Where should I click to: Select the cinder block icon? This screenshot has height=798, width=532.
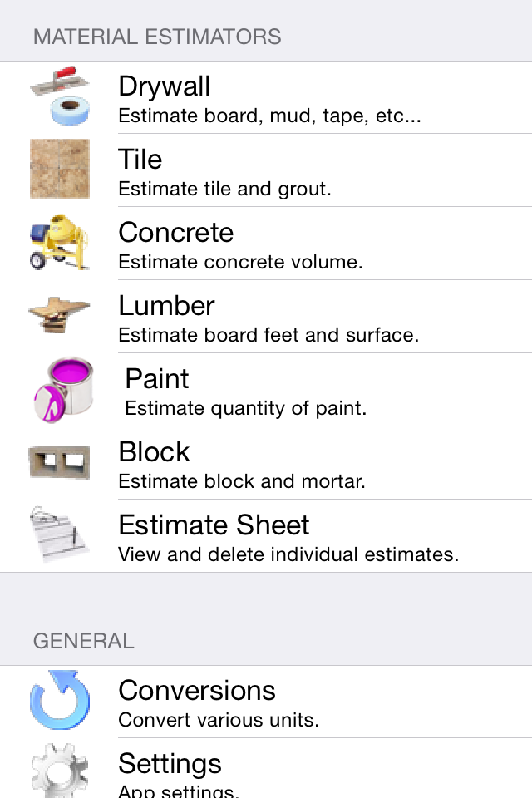(x=60, y=462)
